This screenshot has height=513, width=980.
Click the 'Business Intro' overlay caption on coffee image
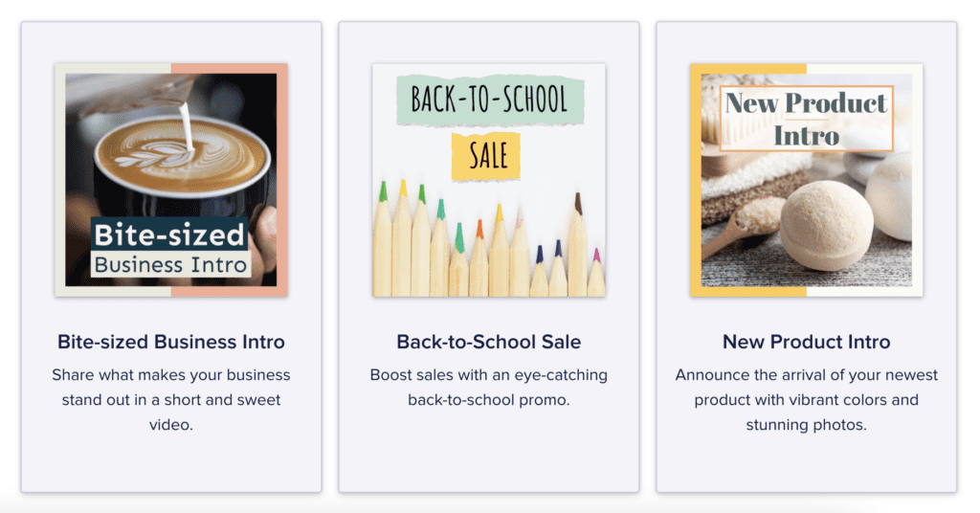170,264
